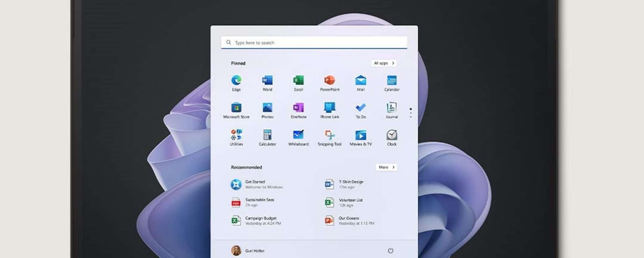Open Our Oceans PowerPoint presentation
Image resolution: width=644 pixels, height=258 pixels.
tap(350, 221)
